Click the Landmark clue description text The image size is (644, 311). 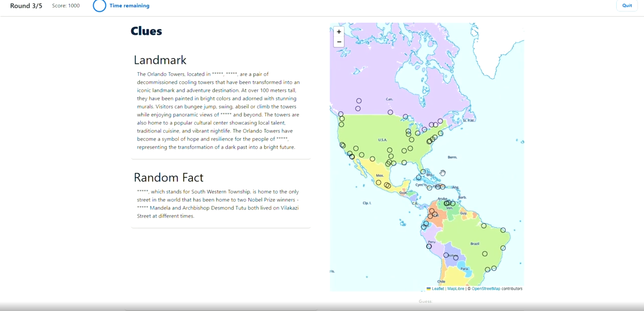point(218,110)
